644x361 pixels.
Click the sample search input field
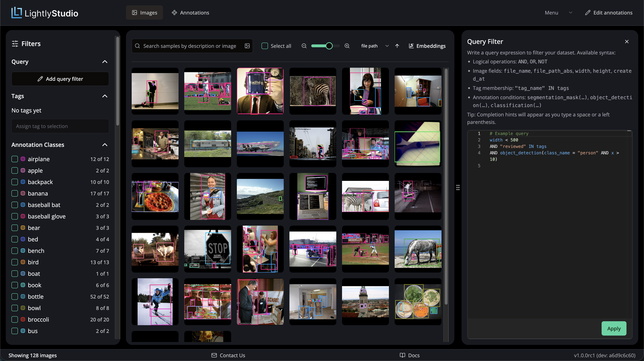[192, 46]
